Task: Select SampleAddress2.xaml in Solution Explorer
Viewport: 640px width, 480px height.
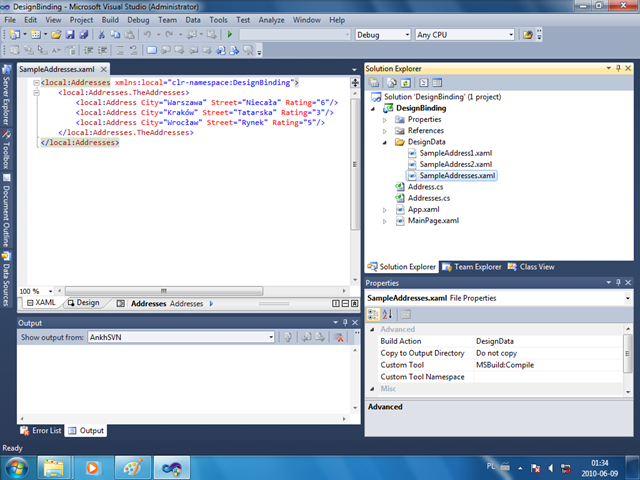Action: point(456,164)
